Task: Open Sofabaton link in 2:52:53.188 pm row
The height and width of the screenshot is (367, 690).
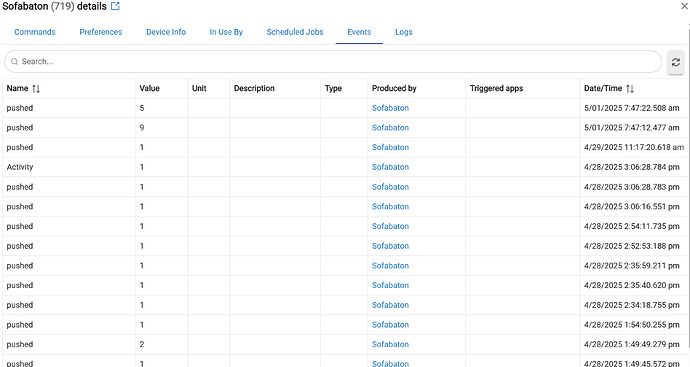Action: pos(390,246)
